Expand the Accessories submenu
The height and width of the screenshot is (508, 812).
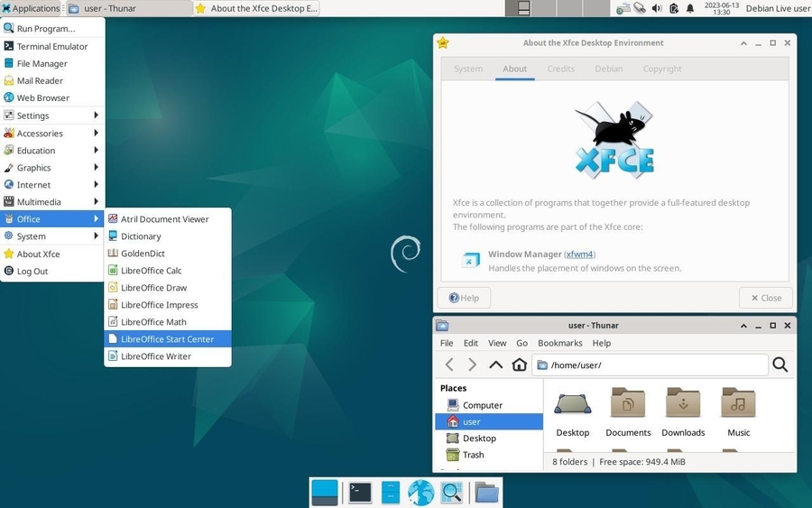tap(53, 133)
